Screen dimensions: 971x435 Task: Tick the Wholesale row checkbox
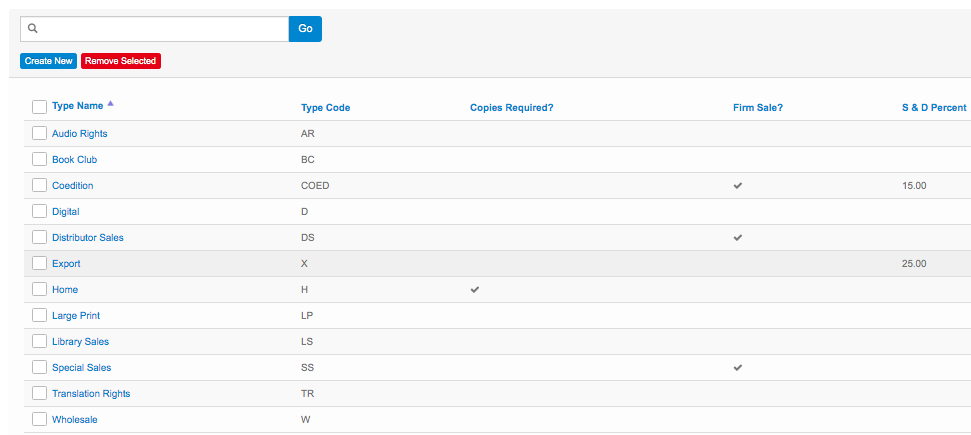39,419
